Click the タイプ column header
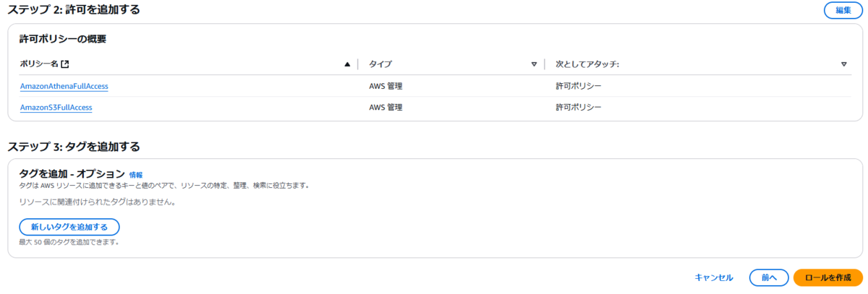Image resolution: width=868 pixels, height=294 pixels. coord(380,64)
